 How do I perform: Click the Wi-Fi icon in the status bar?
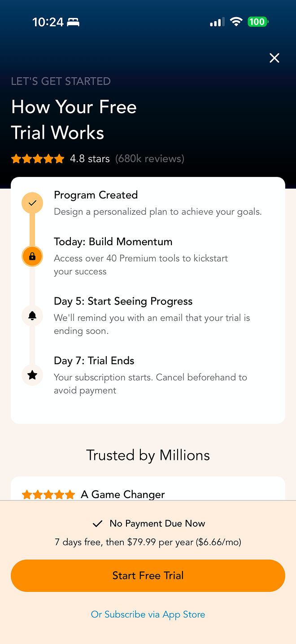236,22
